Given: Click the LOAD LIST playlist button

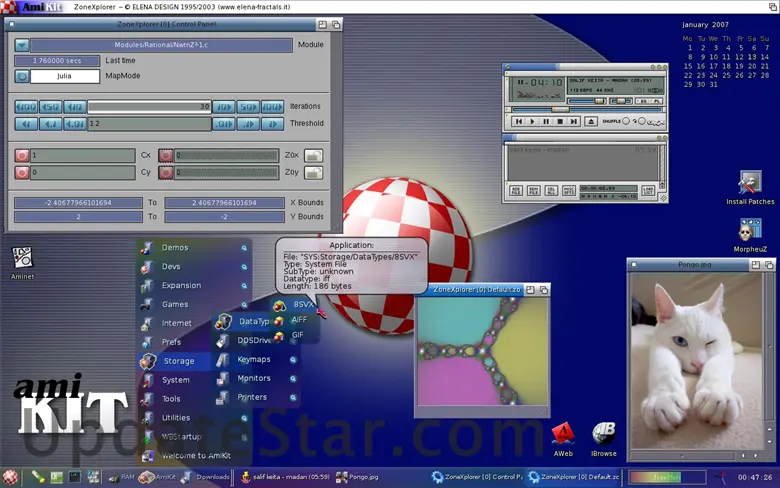Looking at the screenshot, I should click(x=648, y=191).
